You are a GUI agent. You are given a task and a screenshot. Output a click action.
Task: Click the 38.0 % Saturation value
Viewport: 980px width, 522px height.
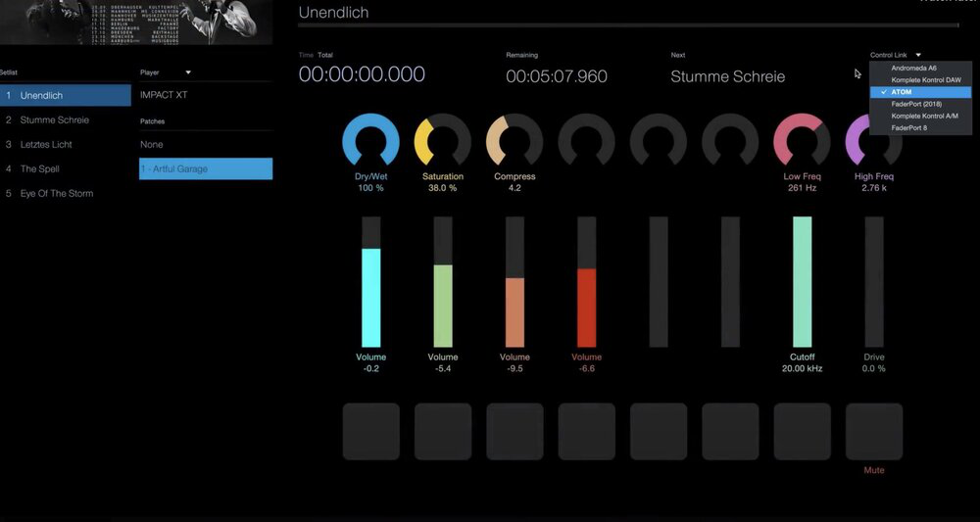tap(443, 188)
